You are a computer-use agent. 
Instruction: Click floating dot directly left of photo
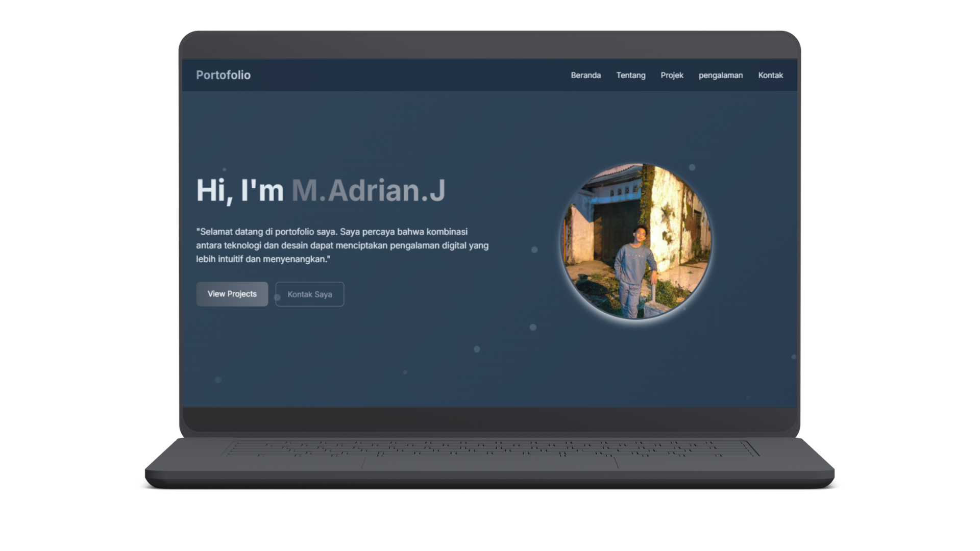coord(534,250)
